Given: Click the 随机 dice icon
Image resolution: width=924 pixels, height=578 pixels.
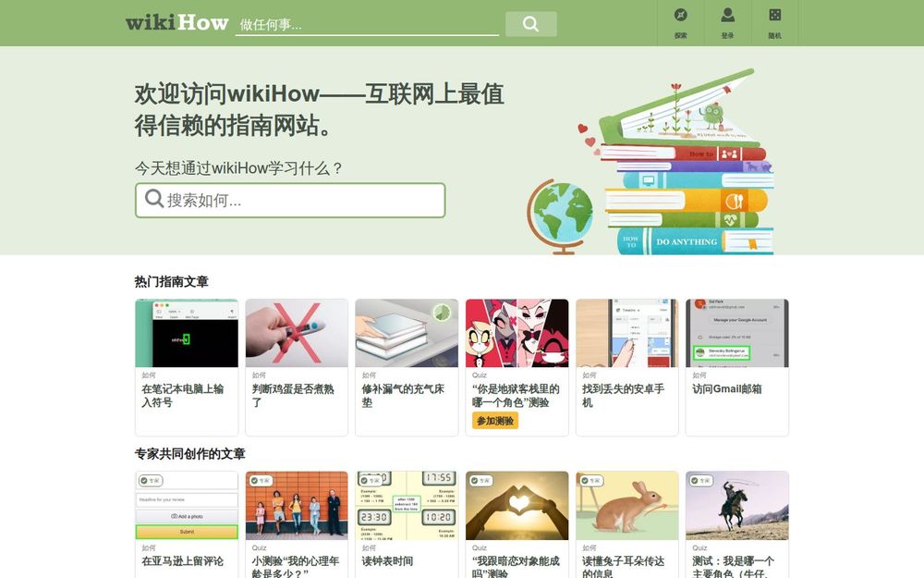Looking at the screenshot, I should pos(774,14).
